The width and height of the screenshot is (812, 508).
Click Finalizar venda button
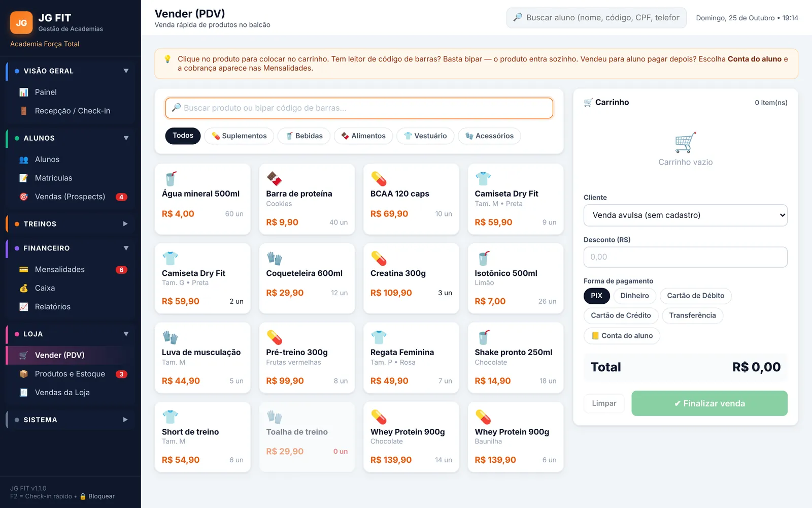709,403
